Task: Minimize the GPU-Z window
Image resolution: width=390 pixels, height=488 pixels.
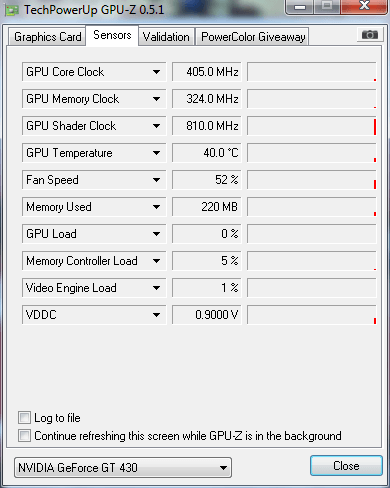Action: coord(300,7)
